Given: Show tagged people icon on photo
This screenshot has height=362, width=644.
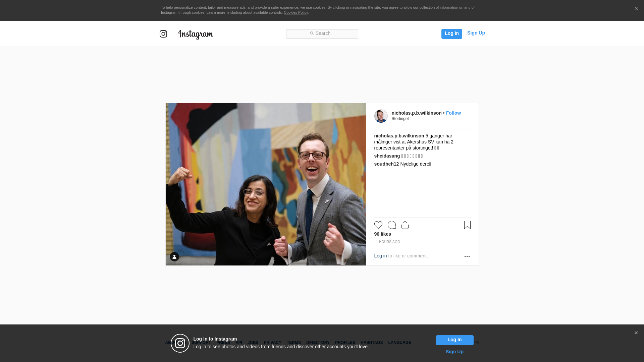Looking at the screenshot, I should click(x=174, y=257).
